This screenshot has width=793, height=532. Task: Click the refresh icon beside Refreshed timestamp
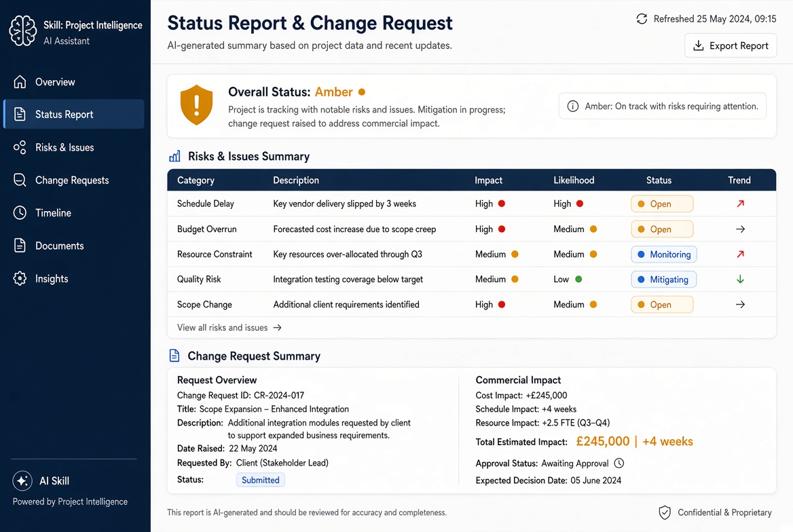point(642,19)
